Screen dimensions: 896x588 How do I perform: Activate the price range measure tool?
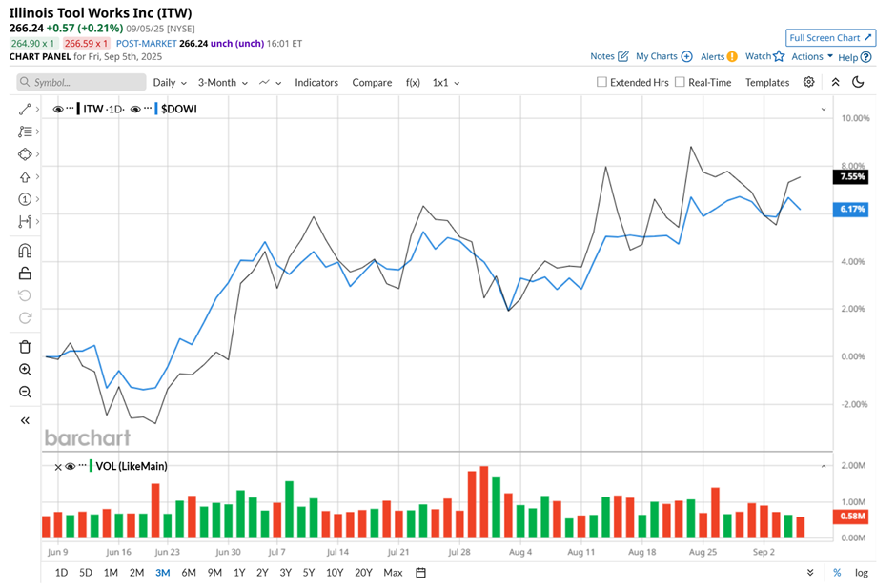25,222
